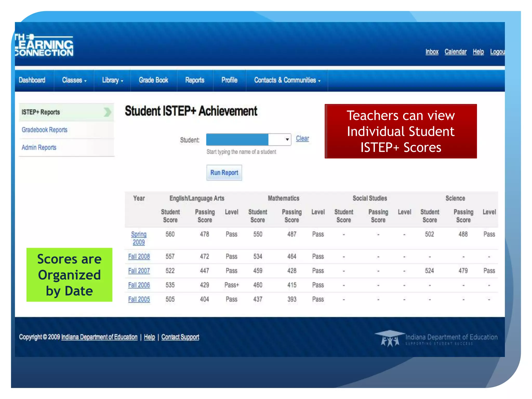Click The Learning Connection logo
The width and height of the screenshot is (532, 399).
tap(44, 45)
